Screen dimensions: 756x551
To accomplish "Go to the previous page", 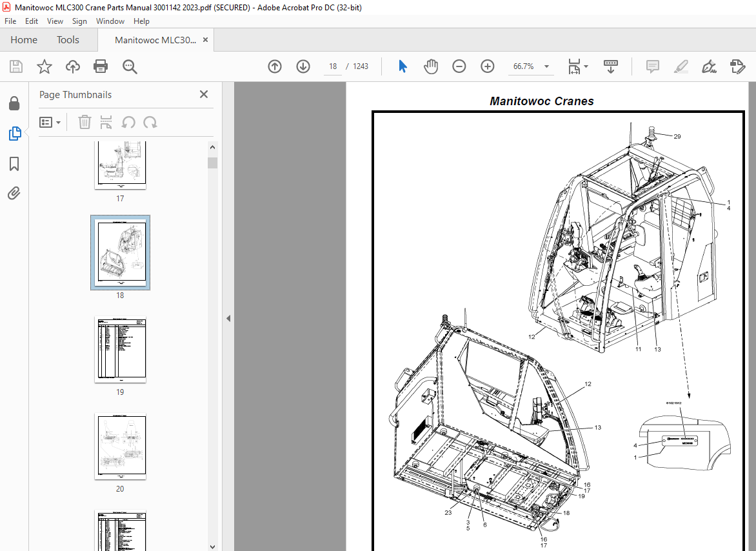I will coord(275,66).
